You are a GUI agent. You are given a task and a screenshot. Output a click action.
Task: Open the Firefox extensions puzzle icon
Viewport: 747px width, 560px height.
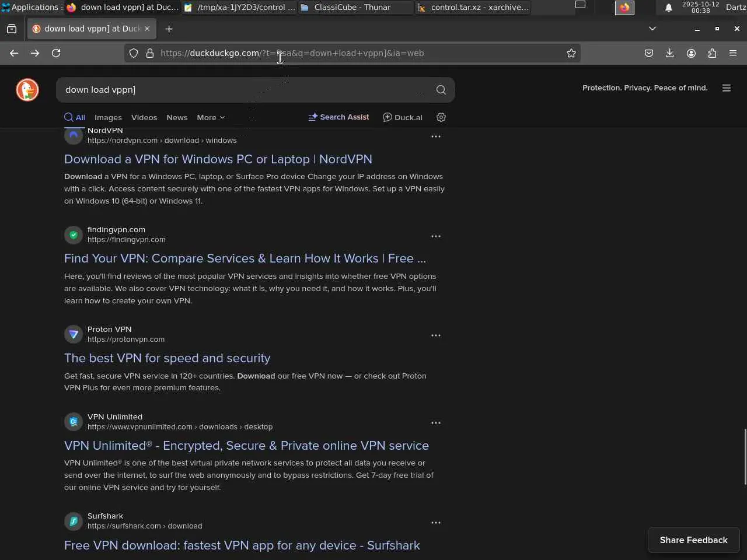(712, 53)
